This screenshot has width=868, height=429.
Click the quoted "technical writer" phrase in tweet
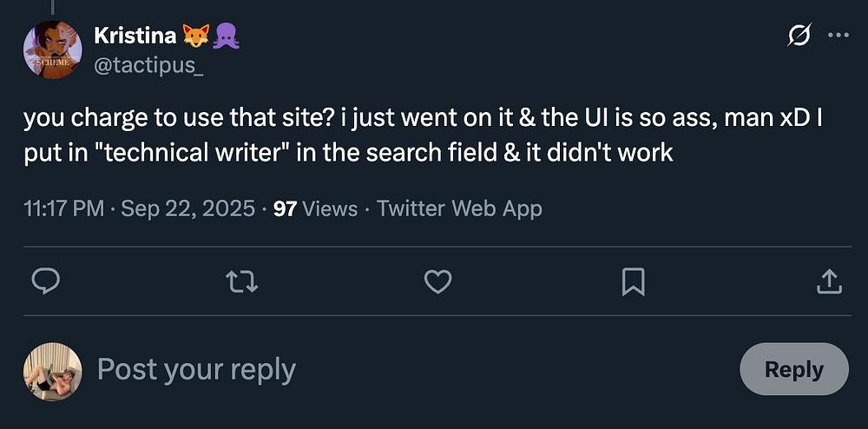(x=181, y=153)
